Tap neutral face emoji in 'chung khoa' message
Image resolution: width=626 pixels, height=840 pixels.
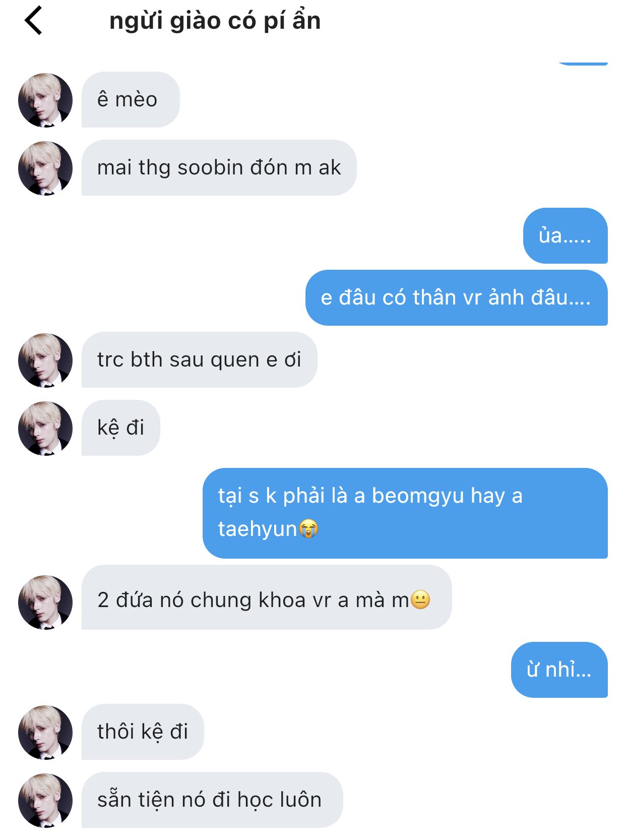coord(420,600)
